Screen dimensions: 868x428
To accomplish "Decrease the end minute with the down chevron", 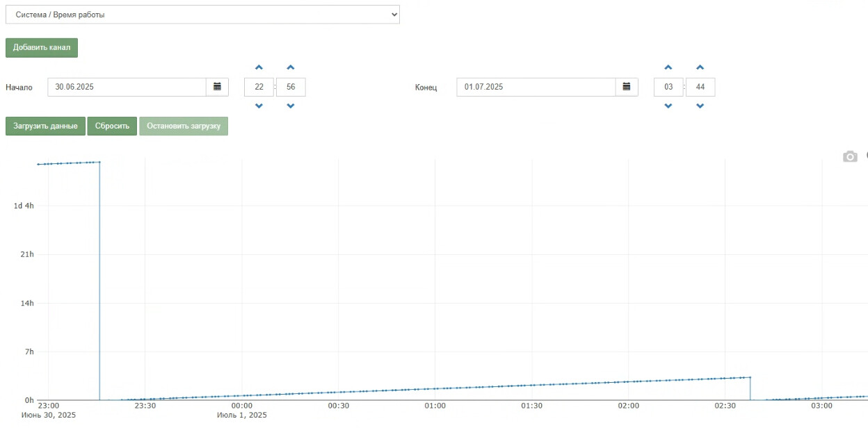I will tap(700, 106).
